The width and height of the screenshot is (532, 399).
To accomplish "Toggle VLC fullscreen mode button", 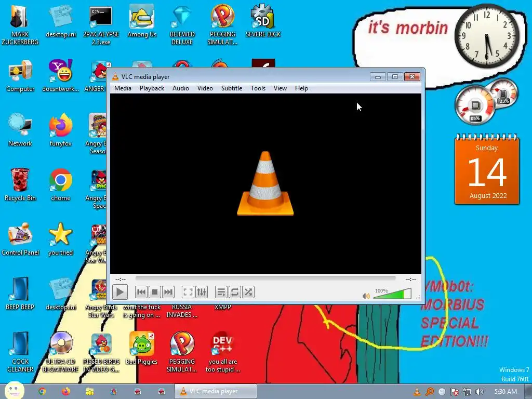I will pos(188,292).
